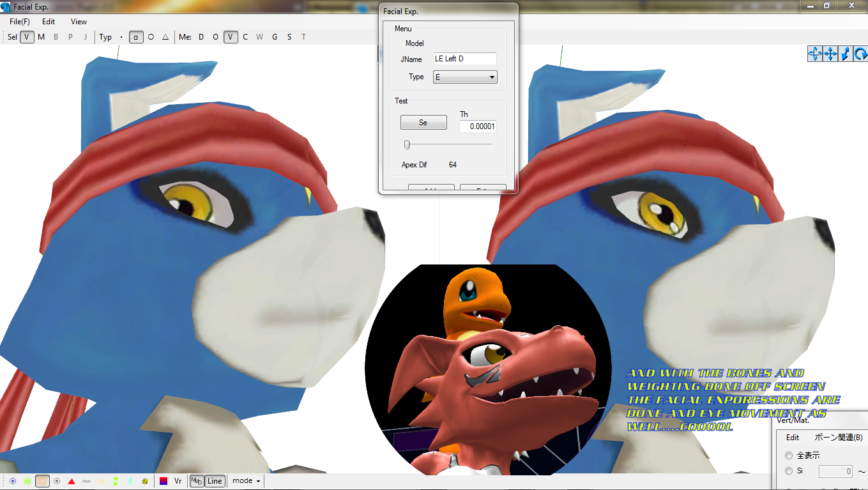Click the Vr button in bottom toolbar
This screenshot has height=490, width=868.
(178, 480)
